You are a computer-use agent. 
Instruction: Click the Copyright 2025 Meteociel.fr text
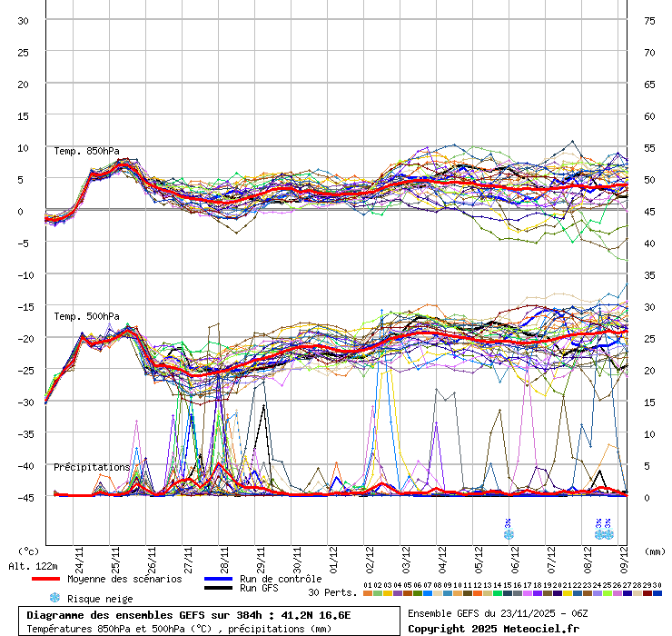coord(493,629)
